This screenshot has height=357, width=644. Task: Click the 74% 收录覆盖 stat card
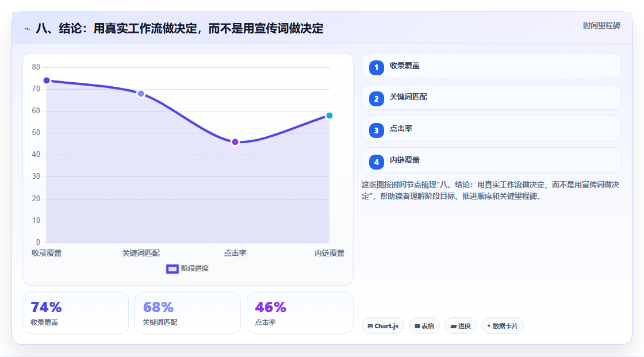pos(75,313)
